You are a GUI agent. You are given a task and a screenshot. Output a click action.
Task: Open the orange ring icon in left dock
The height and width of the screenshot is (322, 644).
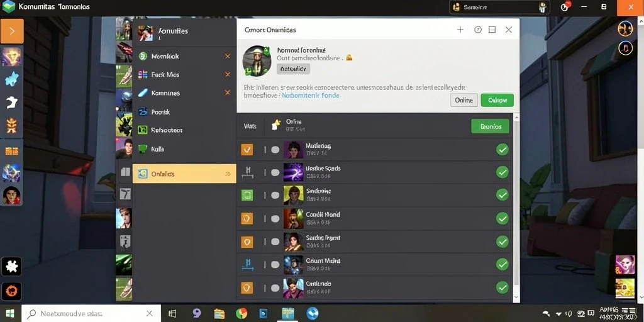(11, 292)
